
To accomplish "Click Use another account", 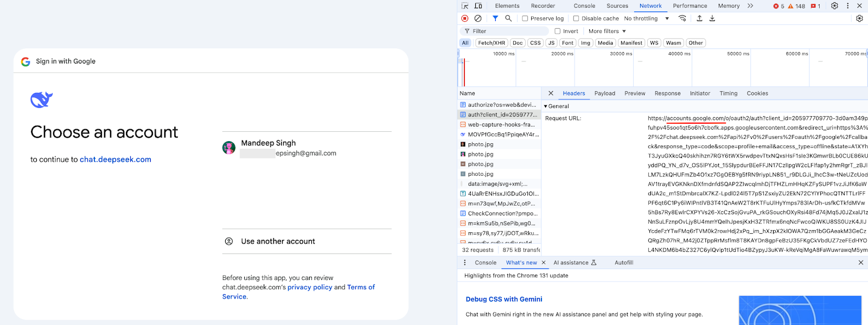I will tap(307, 241).
